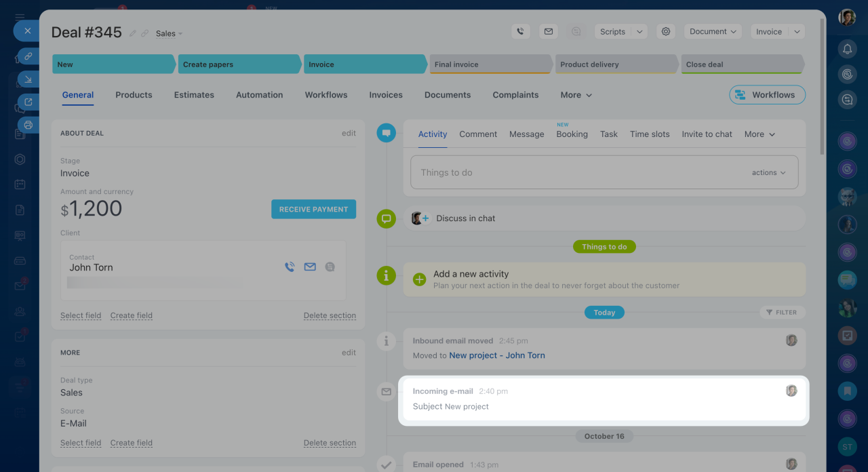Click pencil icon to rename deal
Image resolution: width=868 pixels, height=472 pixels.
point(133,33)
